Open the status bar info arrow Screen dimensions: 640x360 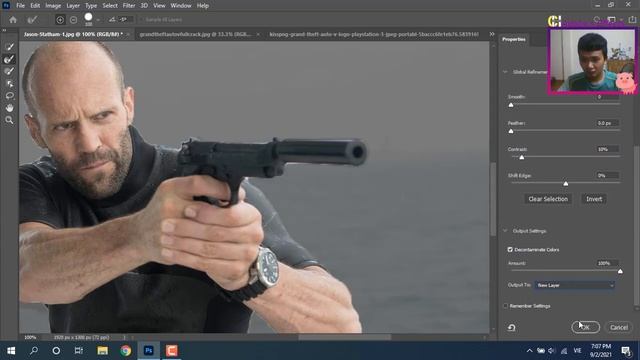pyautogui.click(x=124, y=338)
